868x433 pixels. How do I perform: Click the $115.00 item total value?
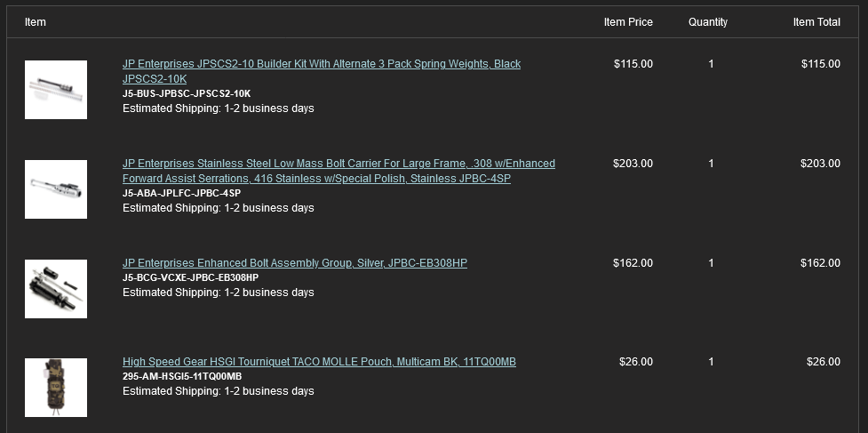(x=820, y=64)
